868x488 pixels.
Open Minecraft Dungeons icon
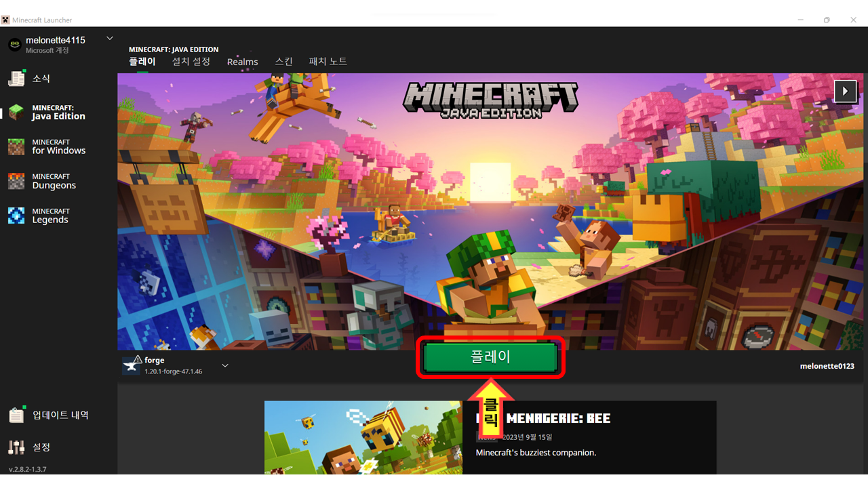tap(16, 181)
